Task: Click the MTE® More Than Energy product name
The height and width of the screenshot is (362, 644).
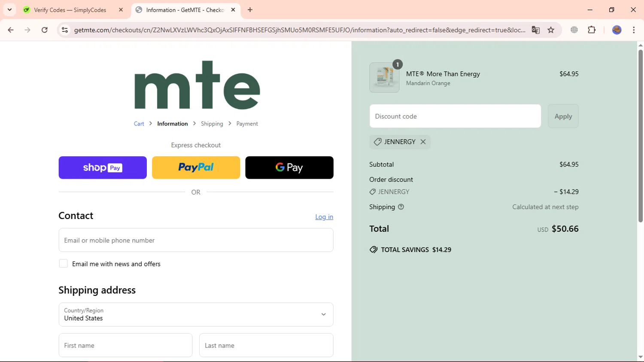Action: [x=443, y=74]
